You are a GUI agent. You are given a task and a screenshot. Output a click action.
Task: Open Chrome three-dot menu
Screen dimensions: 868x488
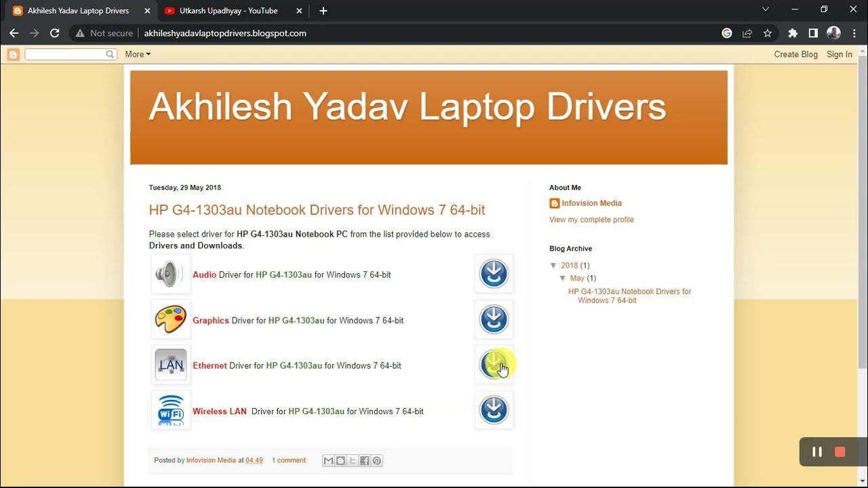854,33
